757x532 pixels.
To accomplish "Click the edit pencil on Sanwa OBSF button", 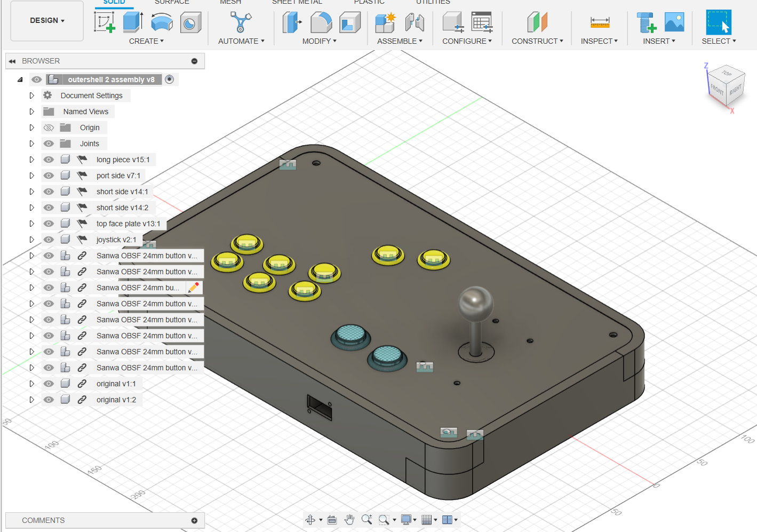I will 193,287.
